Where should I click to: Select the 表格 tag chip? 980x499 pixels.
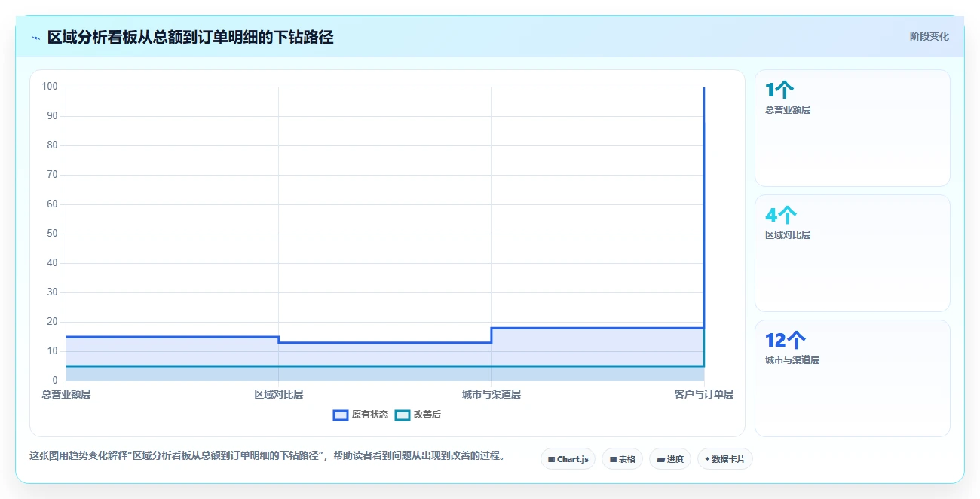click(622, 459)
